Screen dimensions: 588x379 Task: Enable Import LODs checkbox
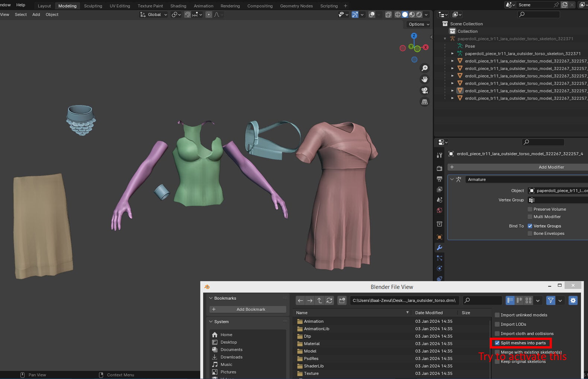[x=497, y=324]
